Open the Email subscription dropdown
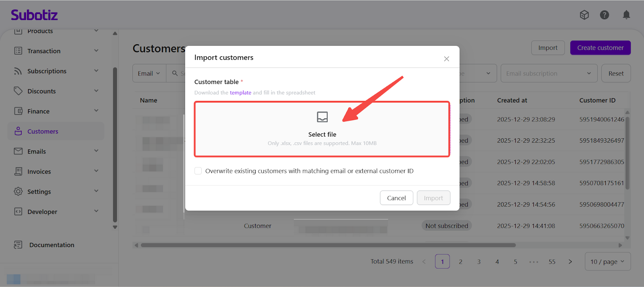This screenshot has height=287, width=644. tap(548, 74)
